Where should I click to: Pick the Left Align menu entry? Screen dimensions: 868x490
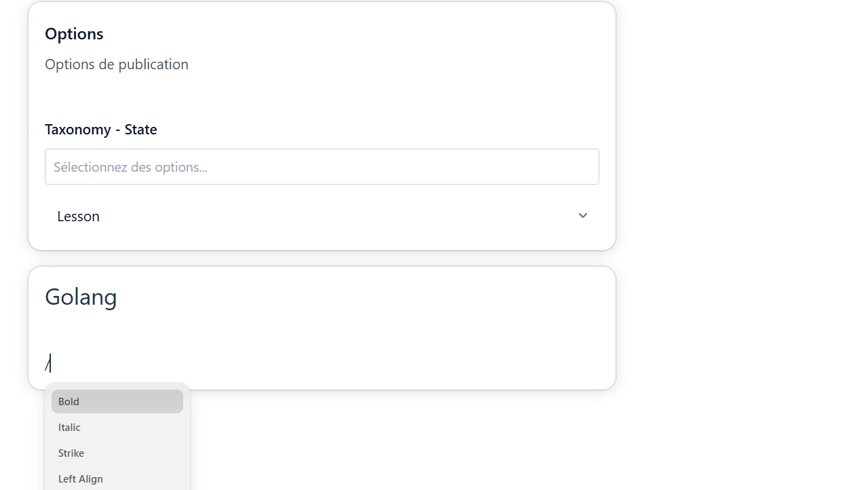click(117, 479)
